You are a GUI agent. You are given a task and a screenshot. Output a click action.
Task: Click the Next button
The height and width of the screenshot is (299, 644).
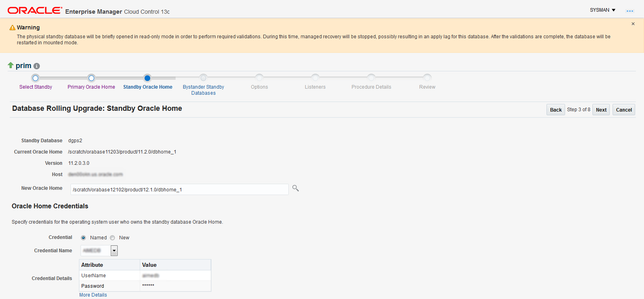[x=601, y=110]
